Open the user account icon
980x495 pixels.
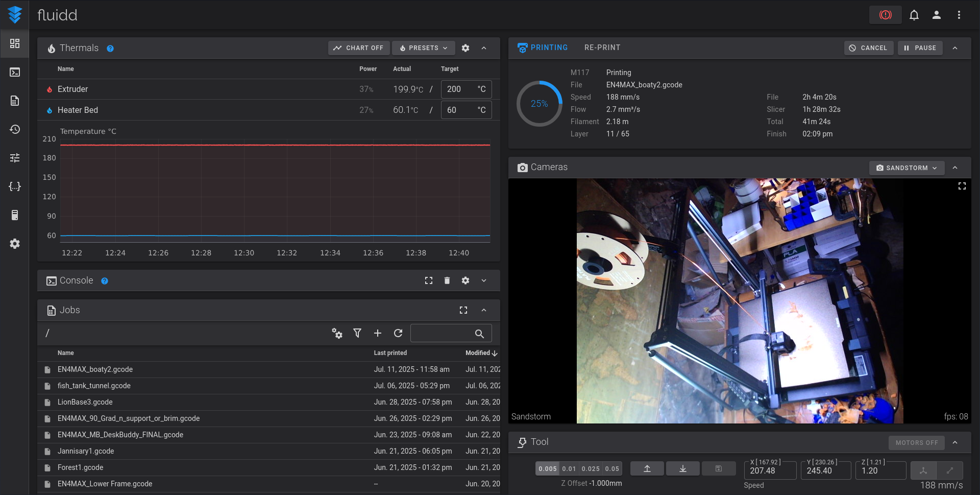[x=937, y=15]
